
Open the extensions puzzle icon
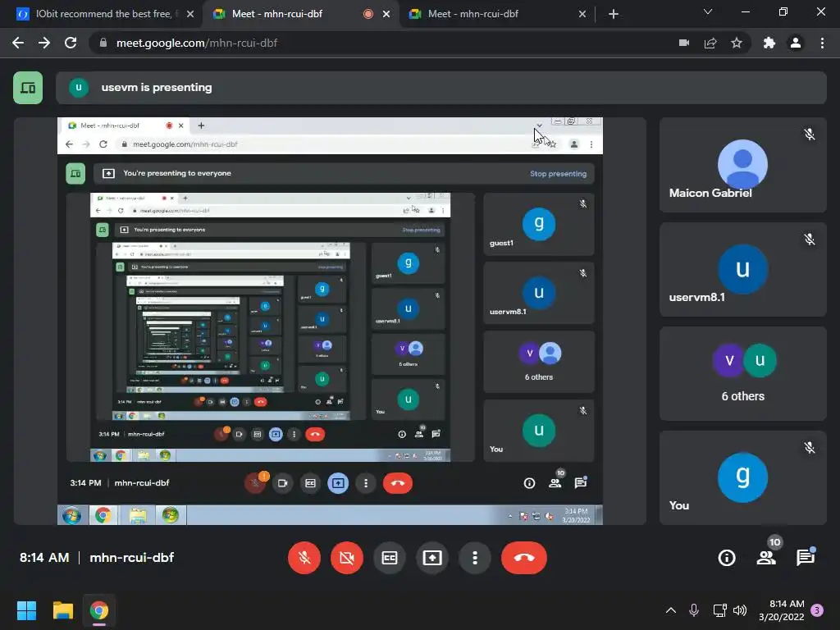(x=769, y=43)
